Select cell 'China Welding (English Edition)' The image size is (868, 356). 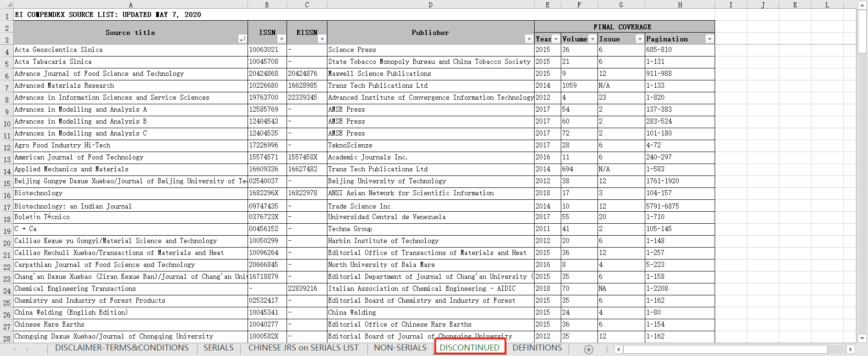point(130,312)
